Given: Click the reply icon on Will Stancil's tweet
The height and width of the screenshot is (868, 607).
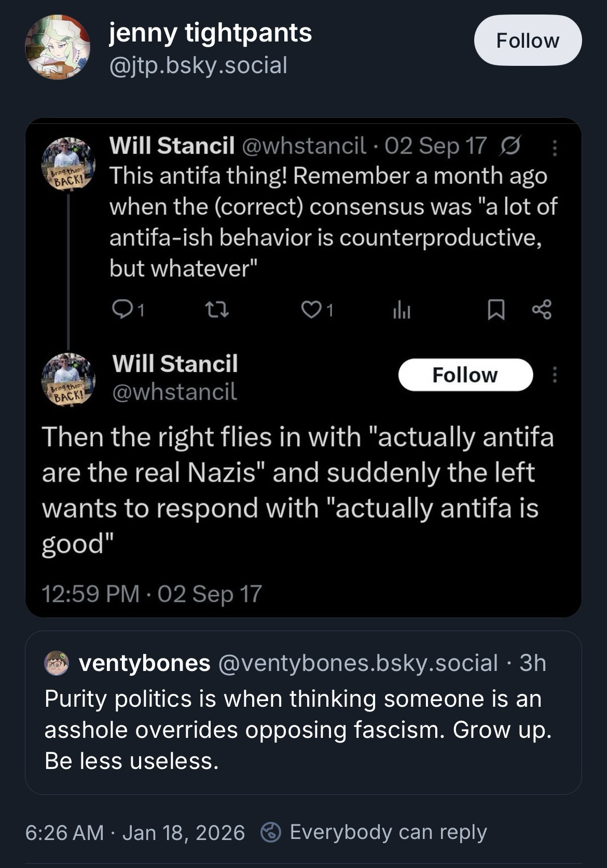Looking at the screenshot, I should point(121,310).
